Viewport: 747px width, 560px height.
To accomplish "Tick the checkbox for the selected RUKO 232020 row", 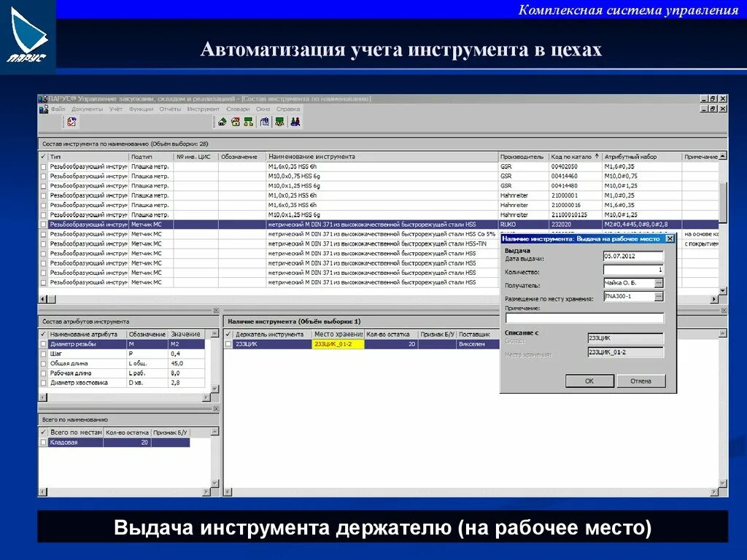I will 43,225.
